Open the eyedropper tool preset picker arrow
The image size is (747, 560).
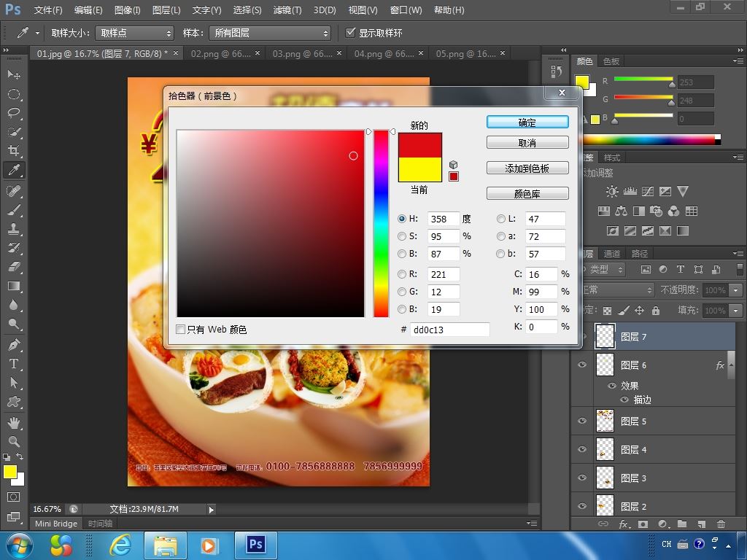coord(37,33)
